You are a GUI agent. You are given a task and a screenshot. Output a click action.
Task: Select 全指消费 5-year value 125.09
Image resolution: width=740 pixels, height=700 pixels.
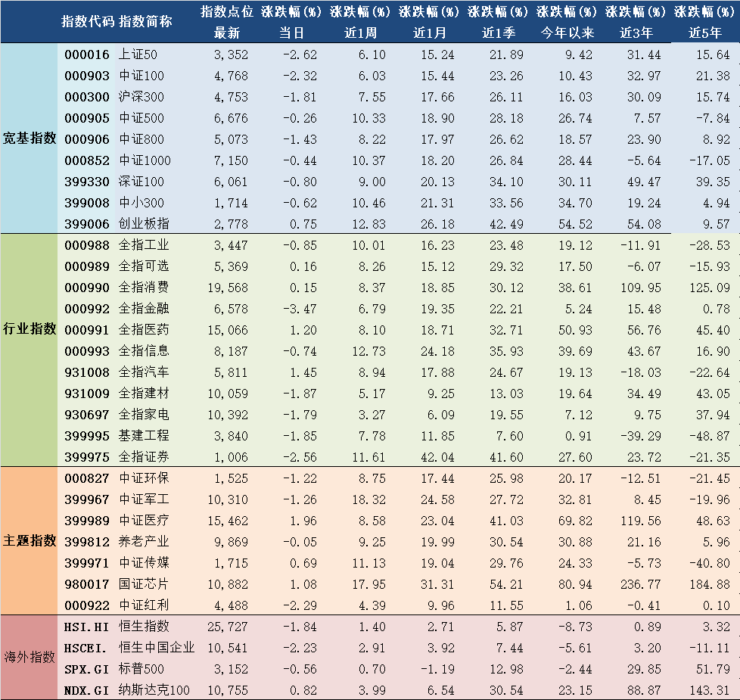[710, 288]
